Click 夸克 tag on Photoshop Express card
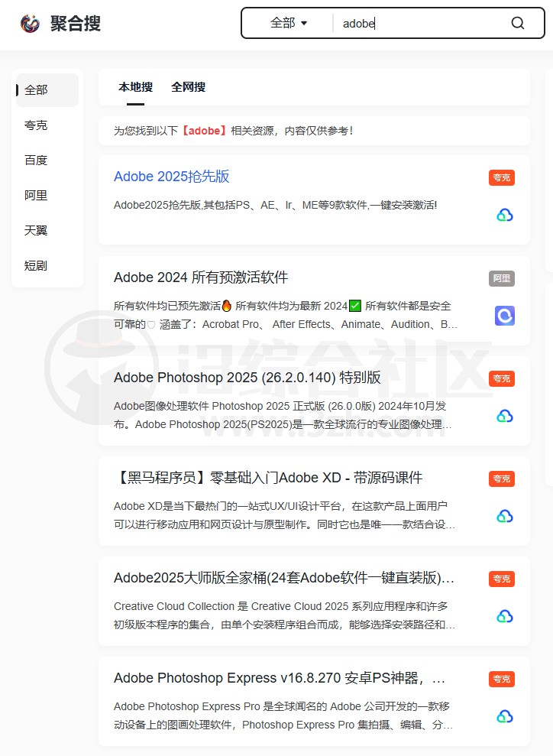The image size is (553, 756). [x=502, y=680]
